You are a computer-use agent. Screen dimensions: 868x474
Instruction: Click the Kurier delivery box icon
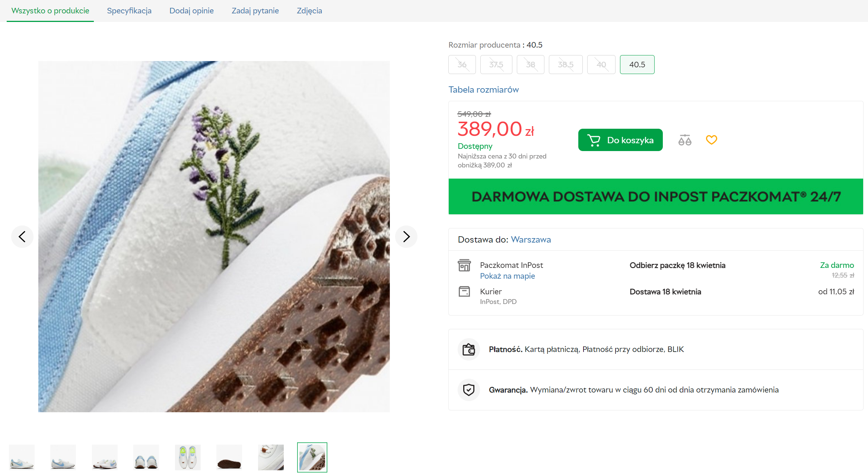pyautogui.click(x=464, y=291)
